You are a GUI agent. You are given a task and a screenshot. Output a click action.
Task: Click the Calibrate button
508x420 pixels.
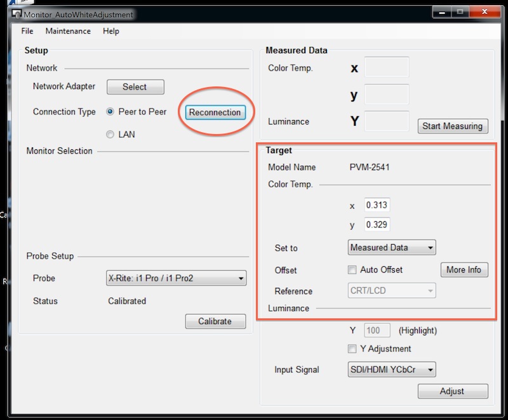pyautogui.click(x=215, y=321)
